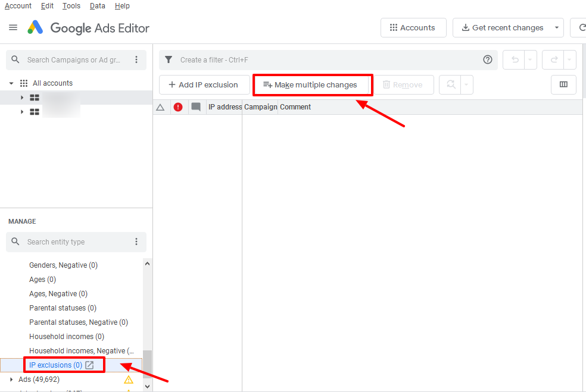Click the undo arrow button

pos(515,59)
